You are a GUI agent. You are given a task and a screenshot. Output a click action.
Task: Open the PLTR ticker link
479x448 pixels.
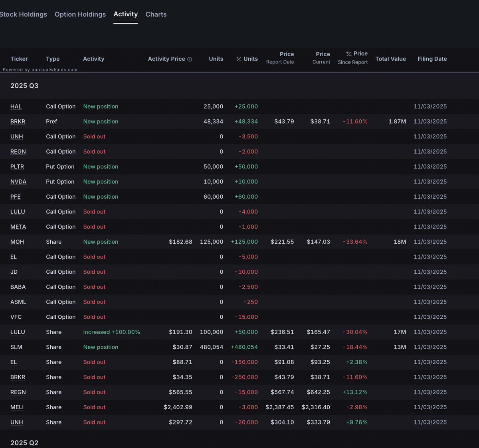tap(17, 167)
